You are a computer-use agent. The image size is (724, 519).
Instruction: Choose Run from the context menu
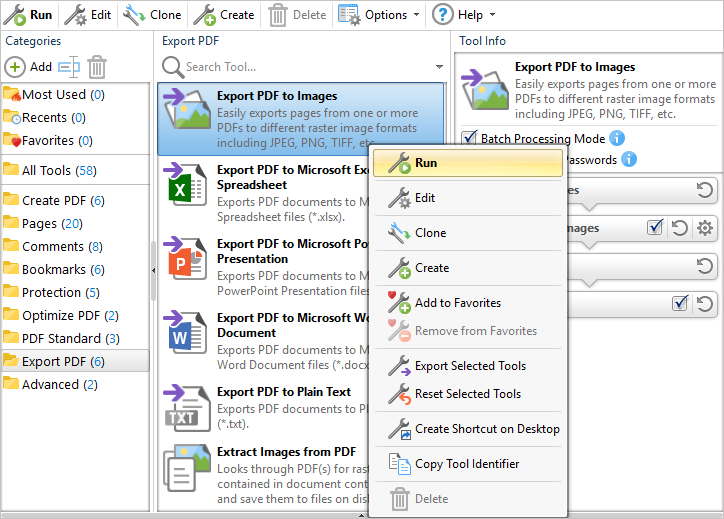tap(468, 163)
